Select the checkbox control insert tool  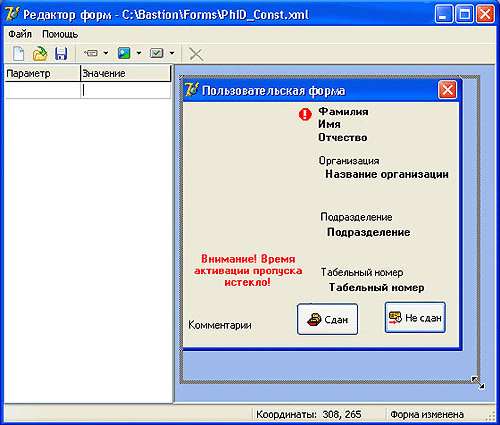click(156, 53)
